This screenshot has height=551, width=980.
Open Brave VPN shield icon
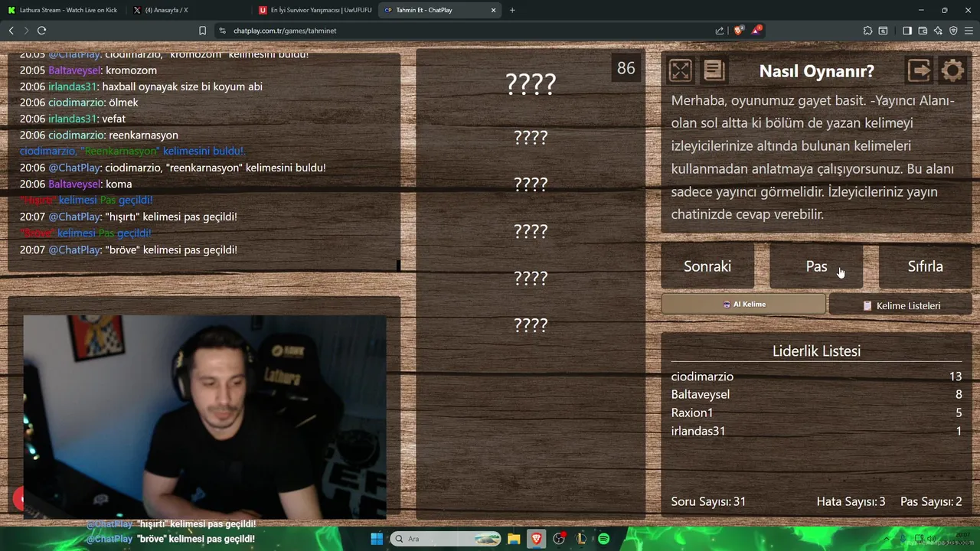[953, 31]
